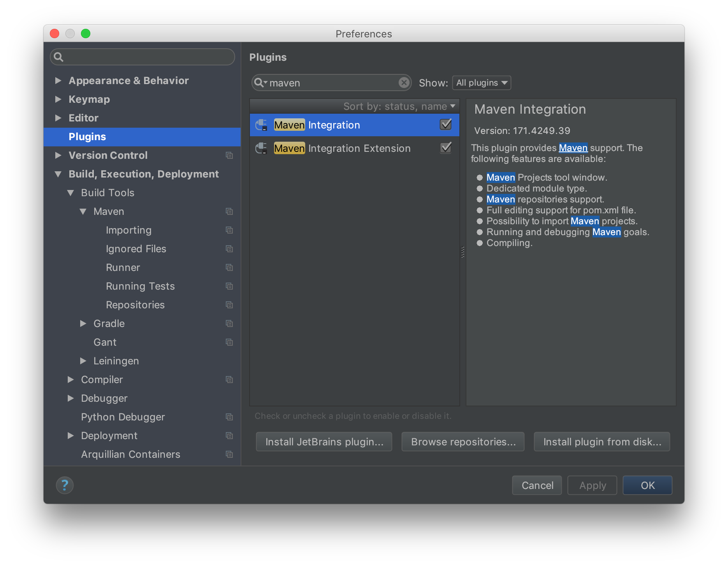Open the Sort by status, name menu

(x=399, y=106)
